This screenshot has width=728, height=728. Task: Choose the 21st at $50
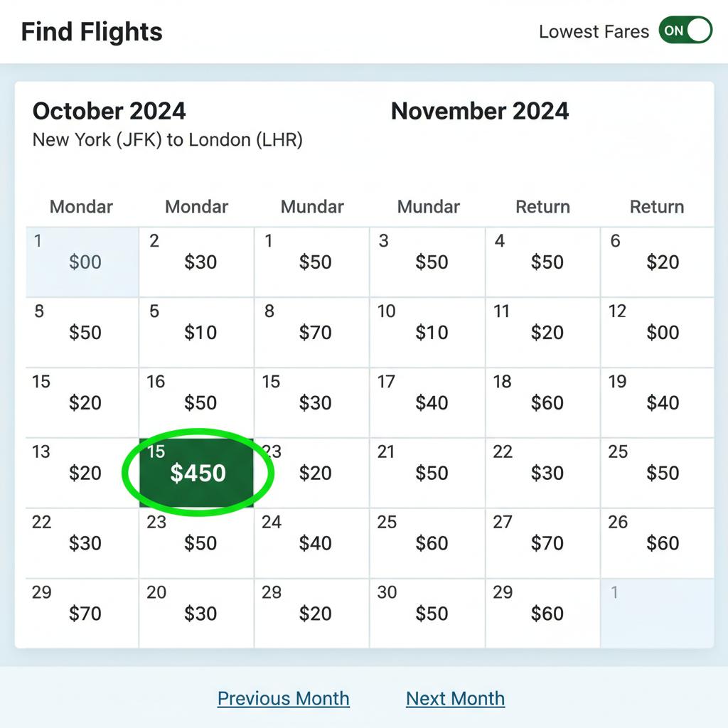tap(427, 473)
